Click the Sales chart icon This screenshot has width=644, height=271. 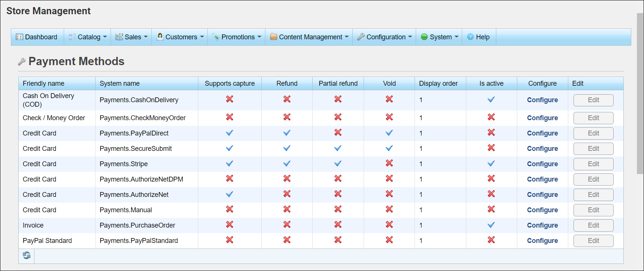119,37
